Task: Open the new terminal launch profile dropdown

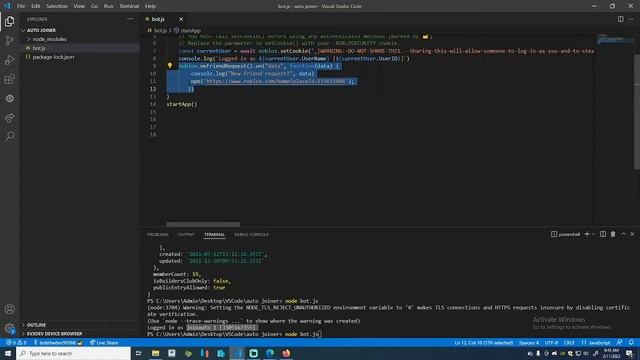Action: tap(593, 234)
